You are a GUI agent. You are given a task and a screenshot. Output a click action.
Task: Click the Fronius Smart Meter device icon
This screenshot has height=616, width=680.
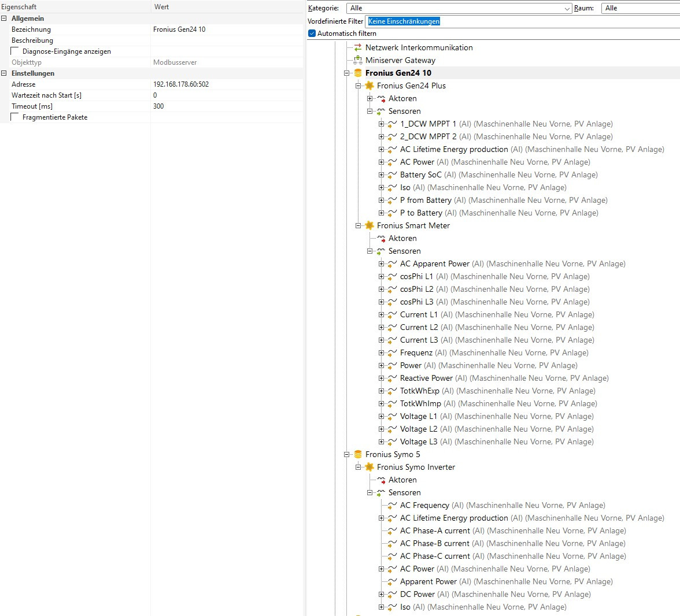(369, 225)
